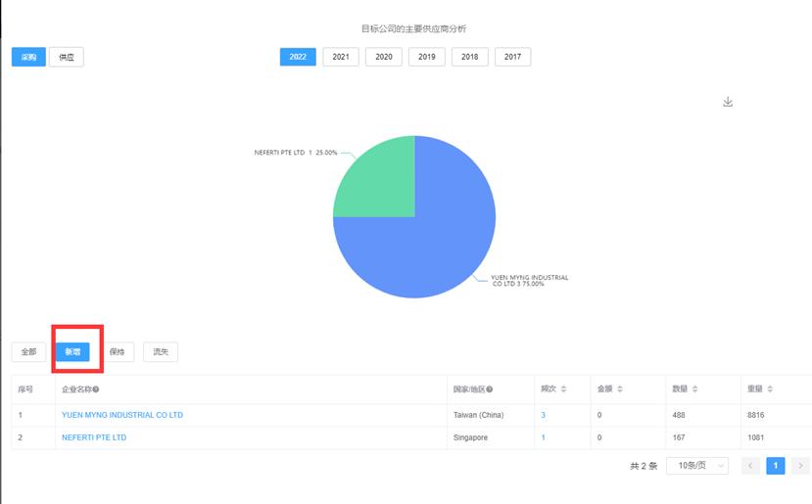Select year 2021
The width and height of the screenshot is (812, 504).
click(341, 57)
